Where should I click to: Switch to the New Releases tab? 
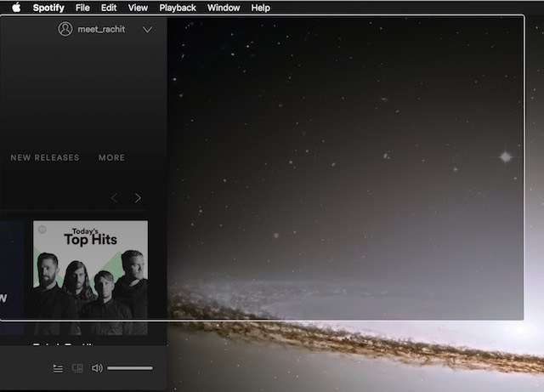44,157
